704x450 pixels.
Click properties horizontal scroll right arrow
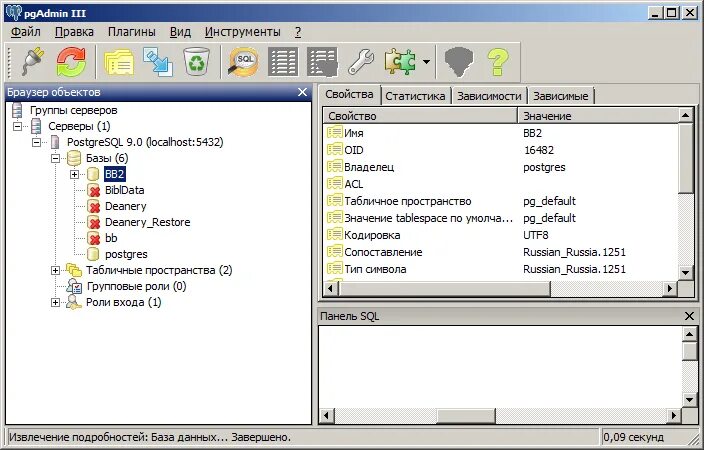(670, 288)
